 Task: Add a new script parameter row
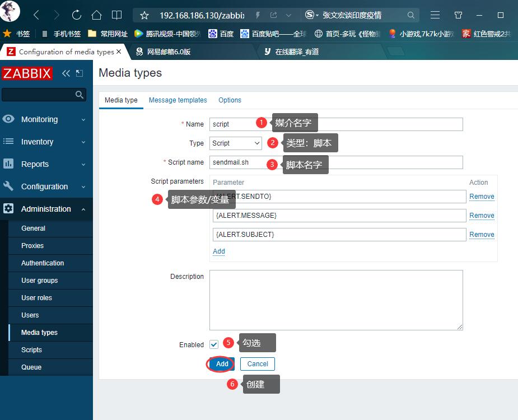219,251
